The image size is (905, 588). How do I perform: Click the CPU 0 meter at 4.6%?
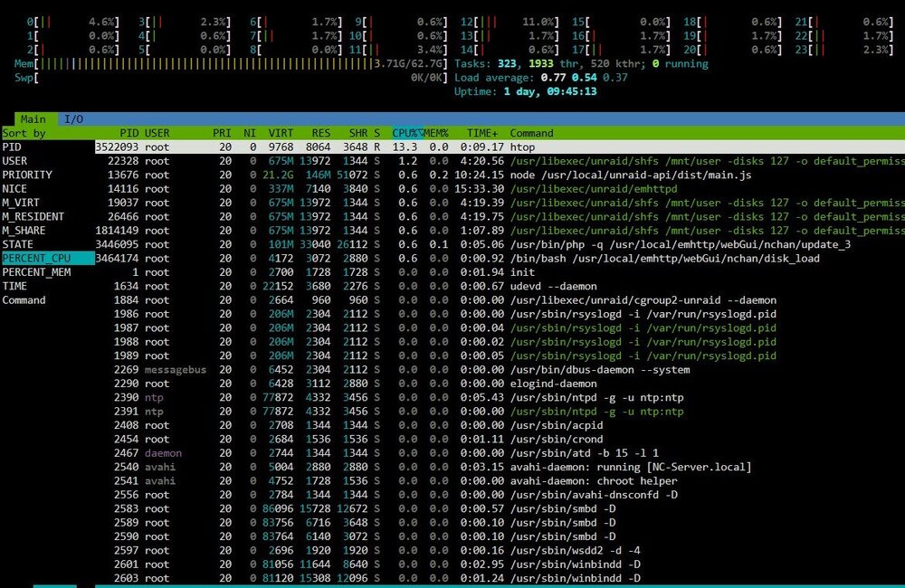coord(72,22)
